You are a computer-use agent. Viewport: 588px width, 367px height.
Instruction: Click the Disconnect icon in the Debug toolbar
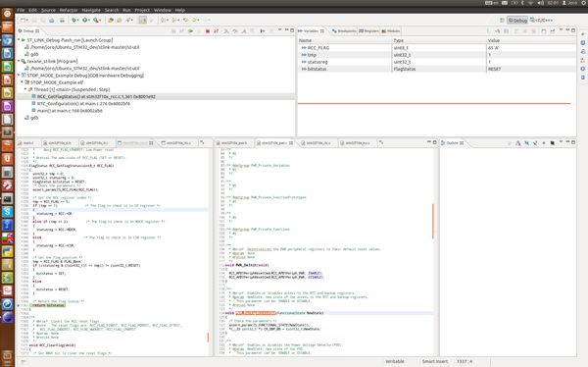pos(216,31)
